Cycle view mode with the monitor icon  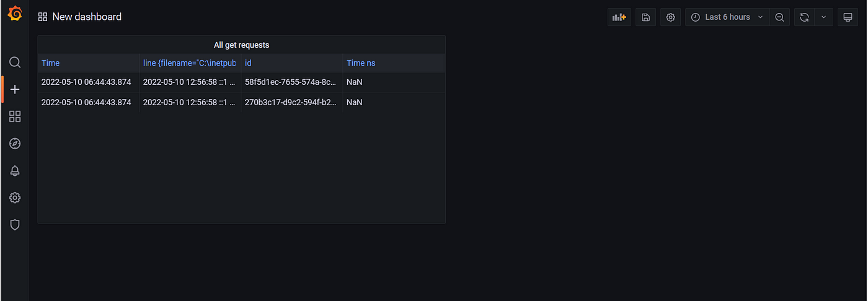click(848, 17)
